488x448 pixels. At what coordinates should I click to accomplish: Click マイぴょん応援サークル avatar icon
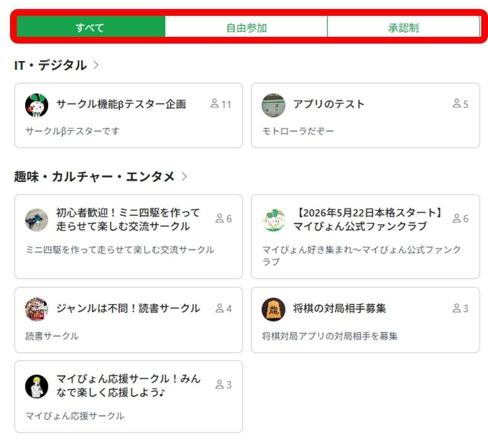point(36,386)
